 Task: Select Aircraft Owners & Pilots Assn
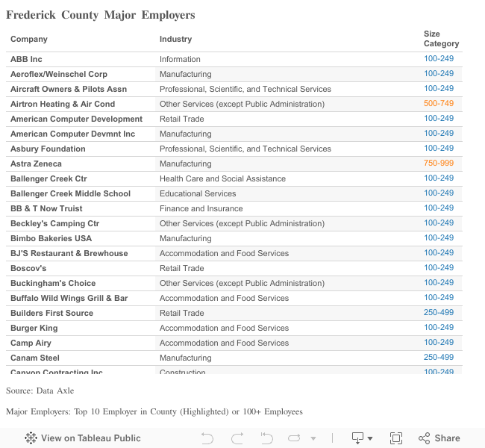pyautogui.click(x=69, y=89)
